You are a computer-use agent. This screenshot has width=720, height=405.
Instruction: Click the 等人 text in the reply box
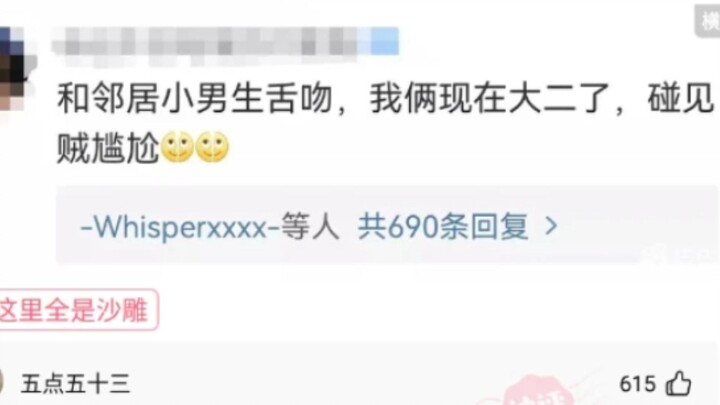(310, 227)
